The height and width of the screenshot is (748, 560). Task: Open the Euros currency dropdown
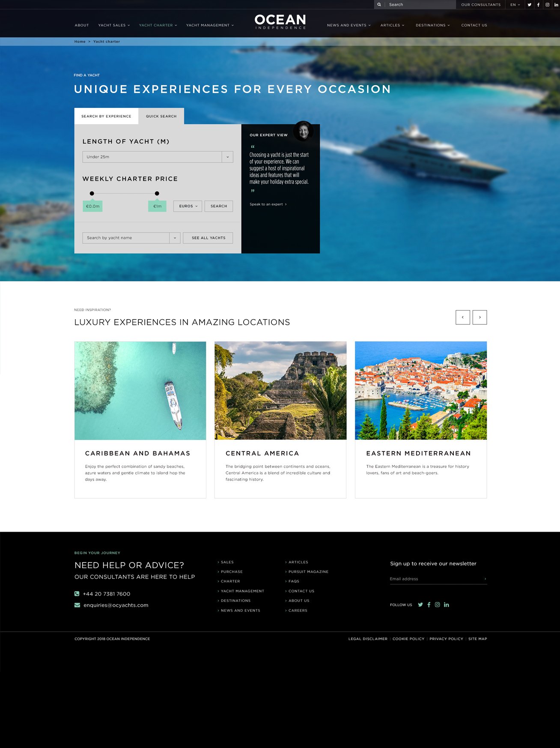tap(188, 206)
